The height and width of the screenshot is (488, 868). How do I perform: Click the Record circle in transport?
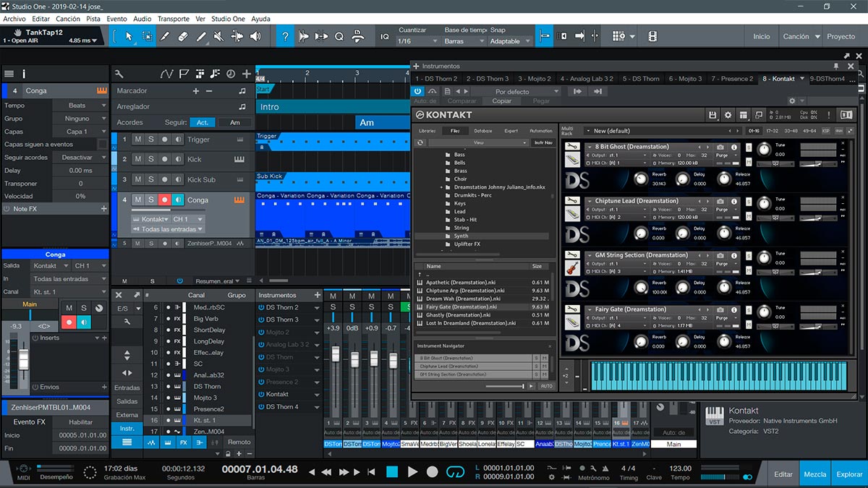pos(432,471)
